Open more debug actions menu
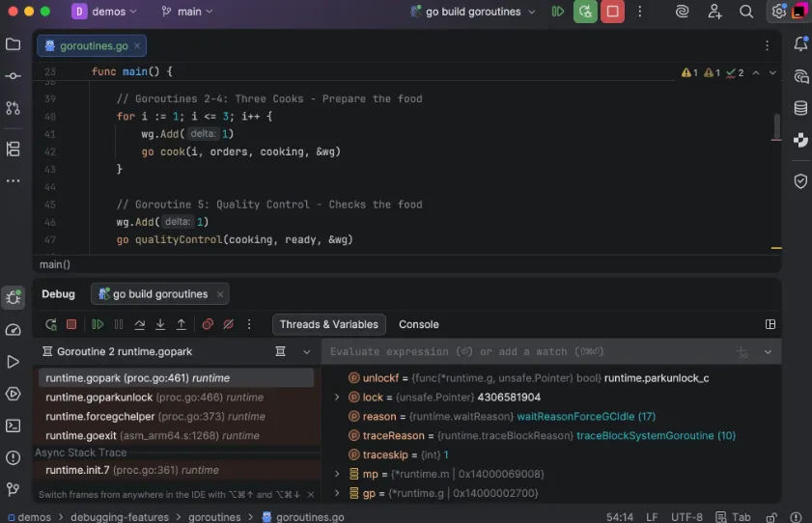Viewport: 812px width, 523px height. pos(249,324)
